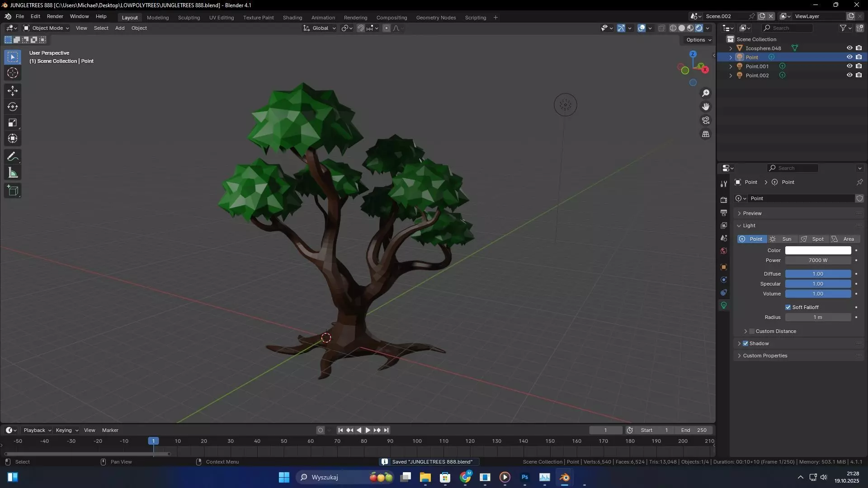Hide Point.002 in the viewport
This screenshot has width=868, height=488.
(849, 75)
